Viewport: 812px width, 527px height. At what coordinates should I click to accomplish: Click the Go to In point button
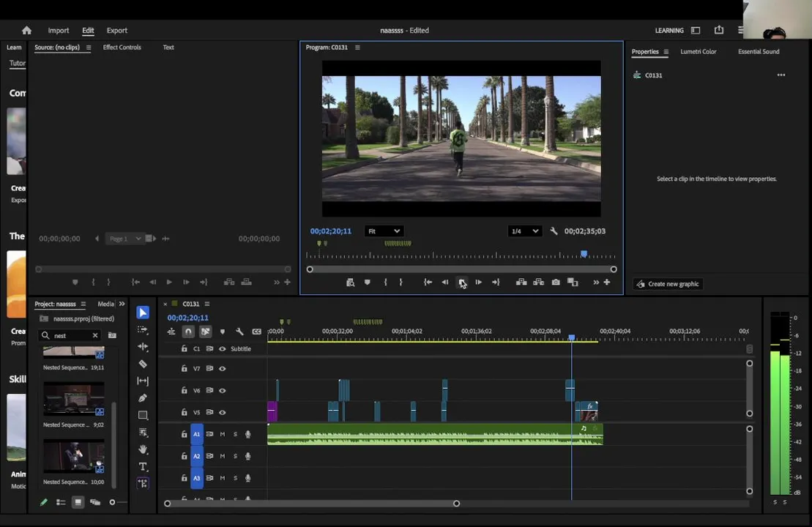coord(428,283)
